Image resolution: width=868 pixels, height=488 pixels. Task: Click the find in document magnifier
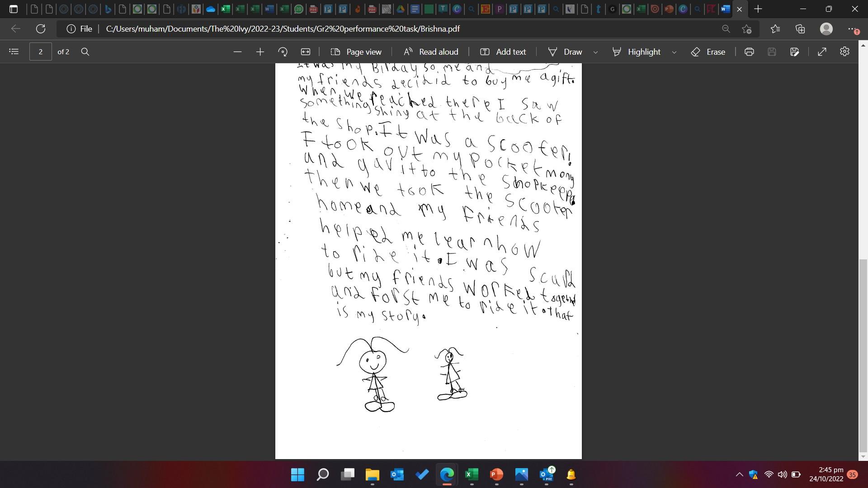pyautogui.click(x=85, y=52)
